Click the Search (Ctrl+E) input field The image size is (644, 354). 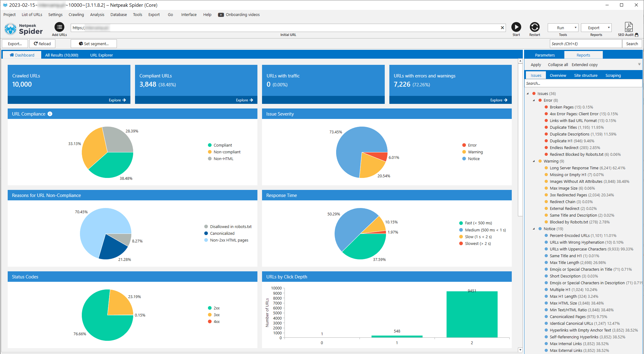click(x=585, y=44)
